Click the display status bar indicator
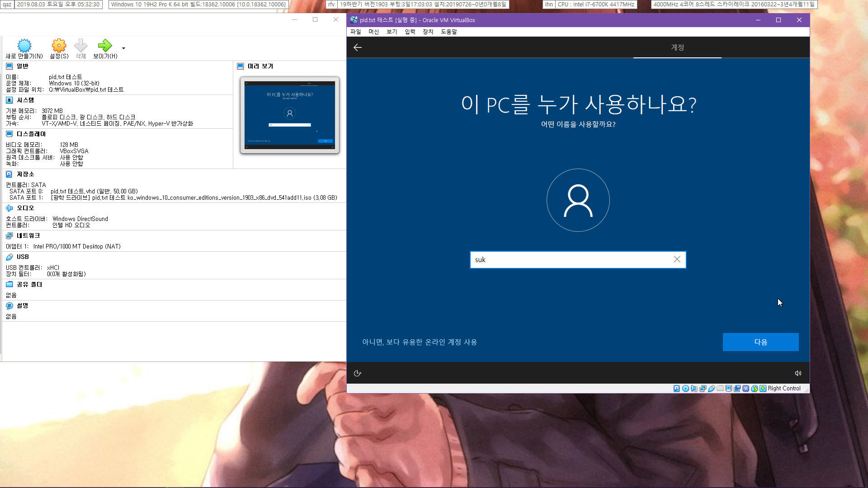 click(729, 388)
